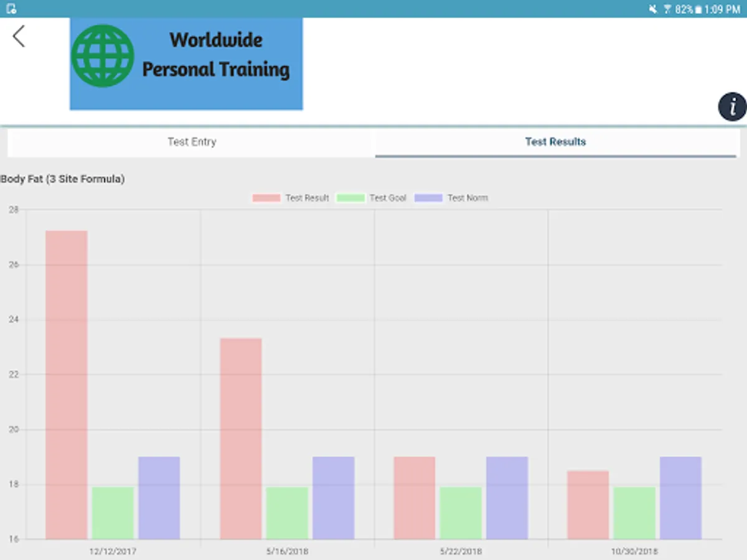The height and width of the screenshot is (560, 747).
Task: Tap the 10/30/2018 purple norm bar
Action: [x=681, y=498]
